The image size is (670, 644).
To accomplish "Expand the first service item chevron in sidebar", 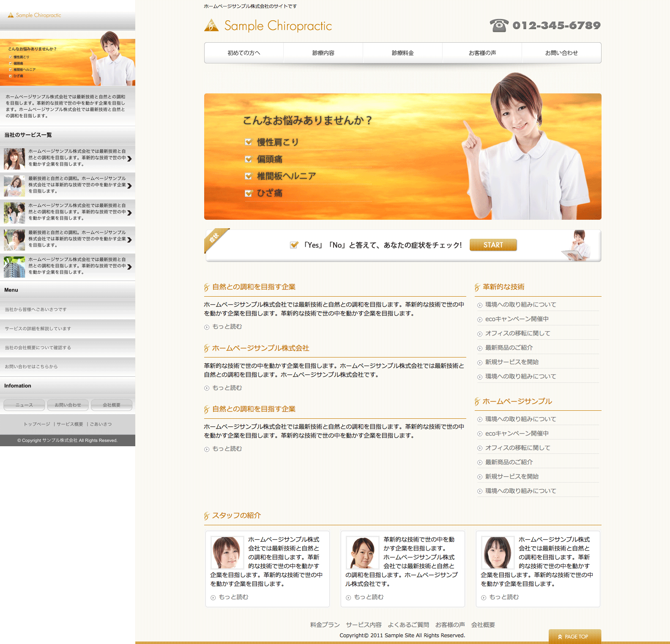I will coord(129,158).
